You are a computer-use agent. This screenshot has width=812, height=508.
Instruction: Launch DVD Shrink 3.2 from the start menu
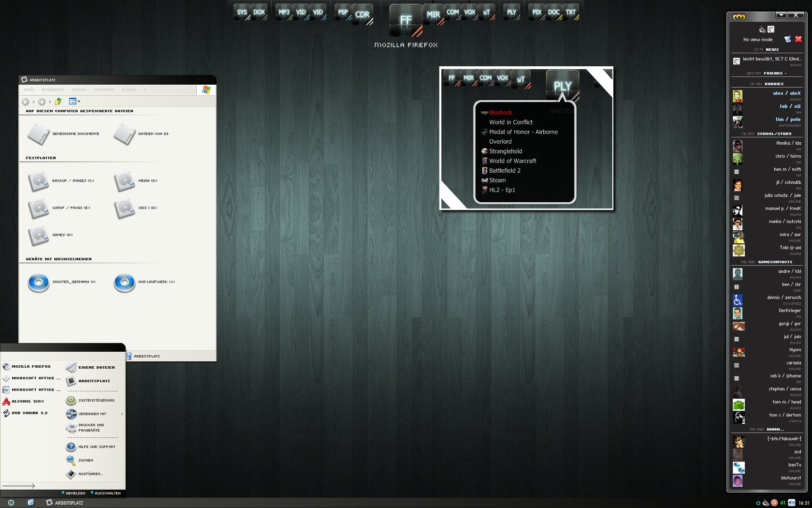tap(25, 413)
